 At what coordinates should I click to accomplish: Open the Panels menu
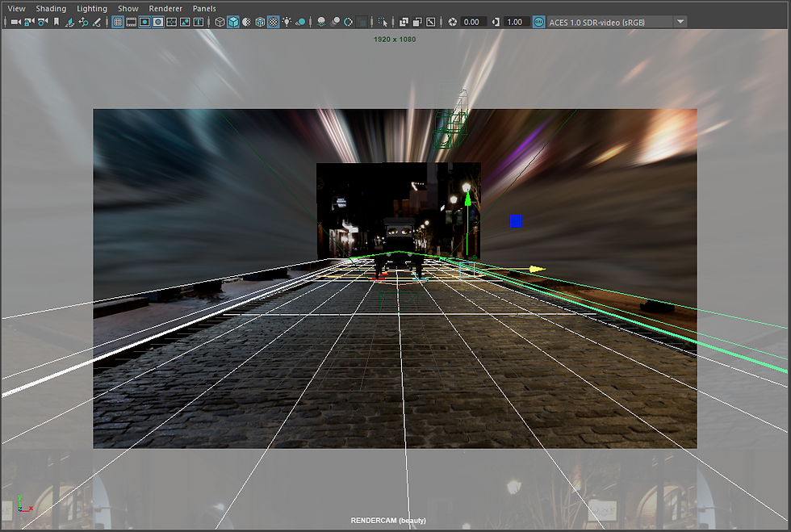(x=204, y=8)
